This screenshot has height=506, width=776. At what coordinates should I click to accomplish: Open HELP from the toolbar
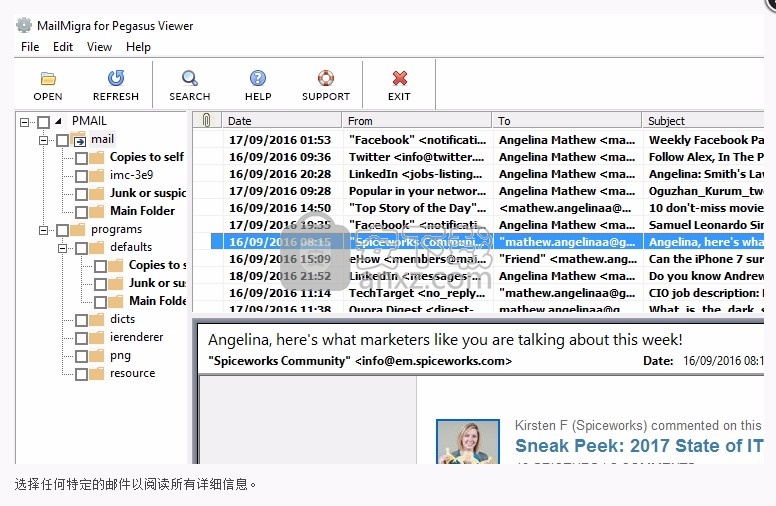point(258,78)
